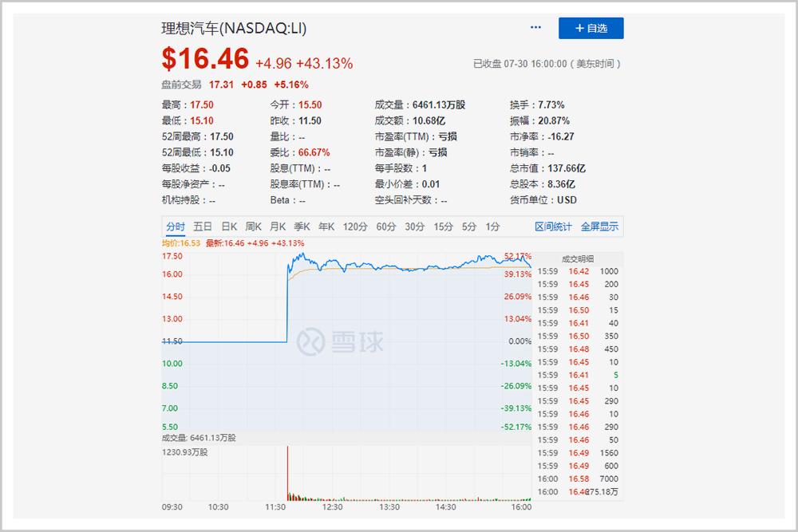This screenshot has height=532, width=798.
Task: Click 成交量：6461.13万股 in the stats grid
Action: pyautogui.click(x=420, y=104)
